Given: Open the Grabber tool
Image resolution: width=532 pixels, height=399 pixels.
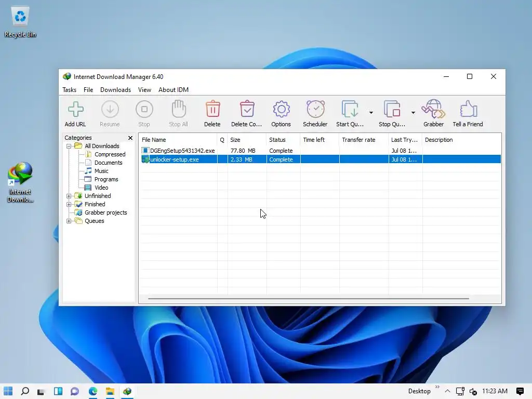Looking at the screenshot, I should pyautogui.click(x=433, y=109).
